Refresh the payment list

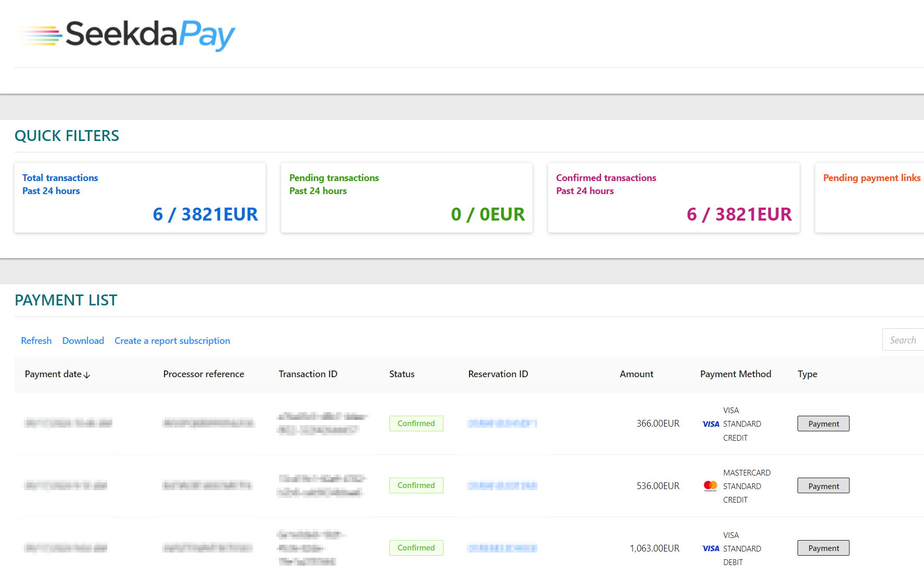click(36, 341)
